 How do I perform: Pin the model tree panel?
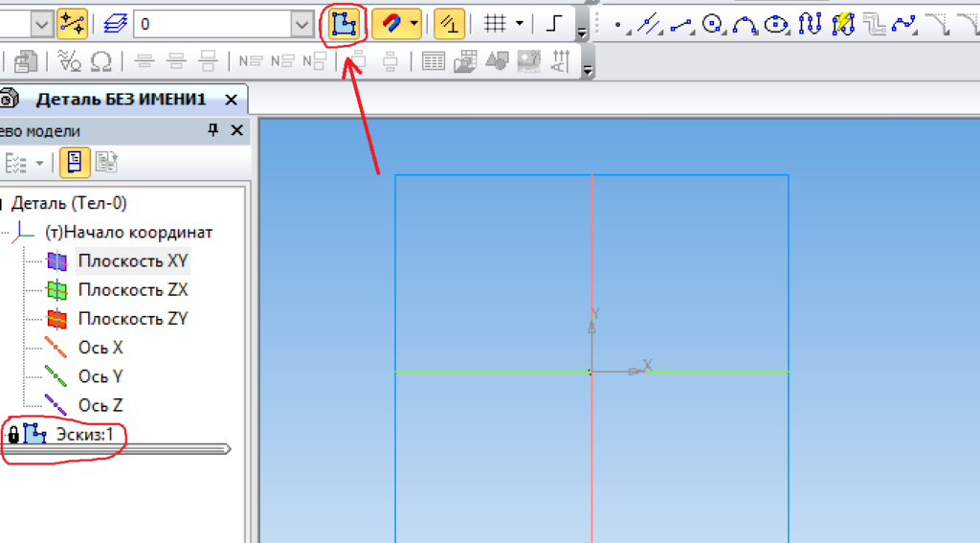click(213, 130)
